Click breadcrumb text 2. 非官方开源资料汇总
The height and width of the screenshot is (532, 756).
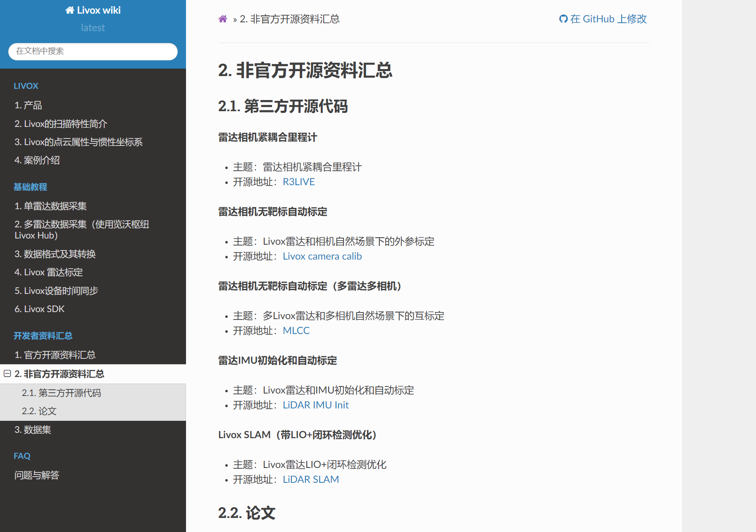(290, 19)
